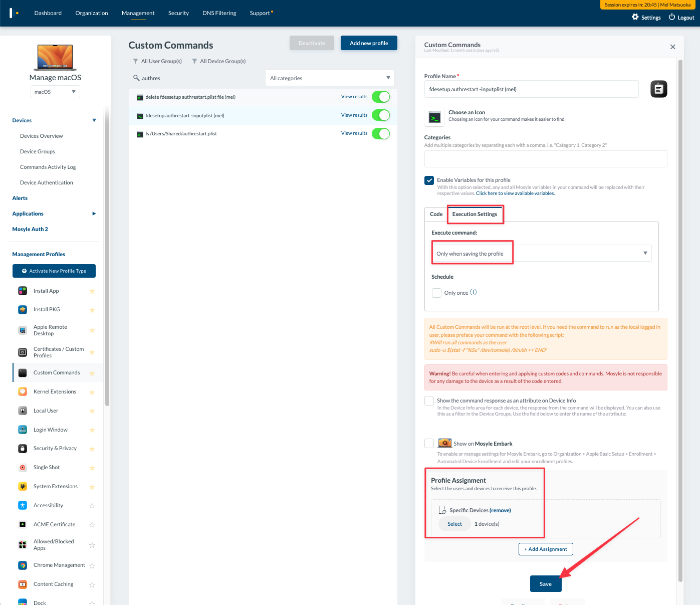The height and width of the screenshot is (605, 700).
Task: Click the right panel vertical scrollbar
Action: [680, 321]
